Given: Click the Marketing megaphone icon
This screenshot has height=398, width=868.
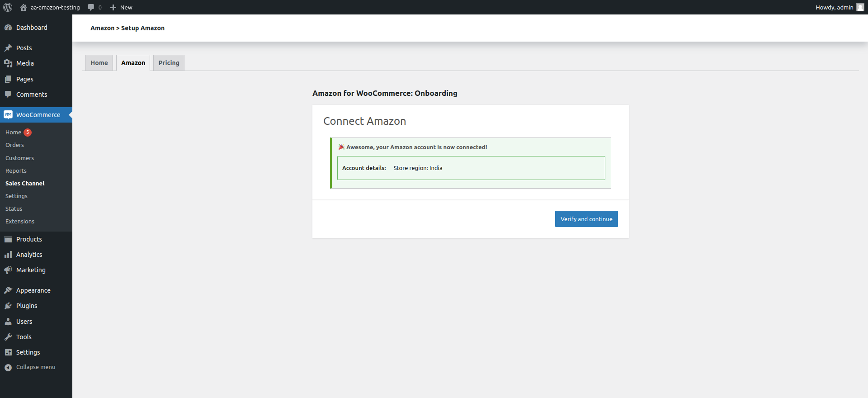Looking at the screenshot, I should pos(8,270).
